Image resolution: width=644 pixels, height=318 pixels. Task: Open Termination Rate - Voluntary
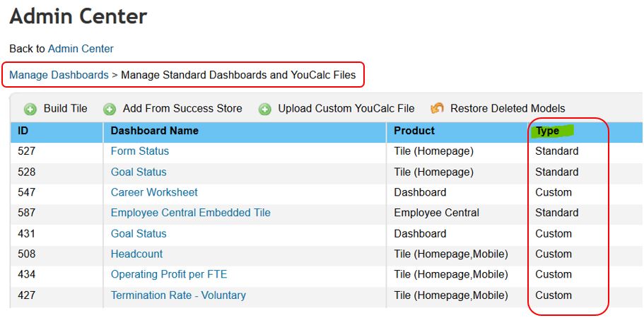coord(178,295)
